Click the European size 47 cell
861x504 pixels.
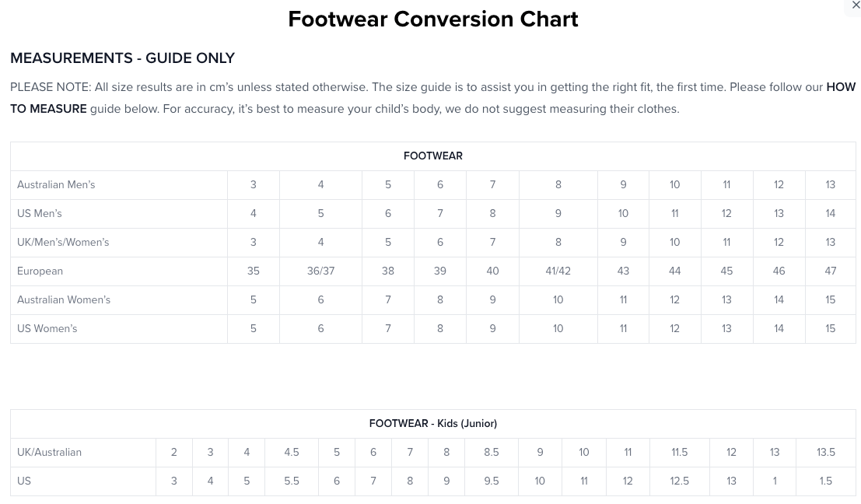[x=830, y=271]
